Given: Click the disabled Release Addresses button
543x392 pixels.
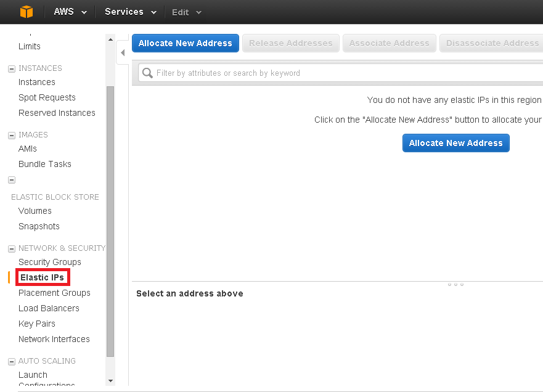Looking at the screenshot, I should [290, 43].
